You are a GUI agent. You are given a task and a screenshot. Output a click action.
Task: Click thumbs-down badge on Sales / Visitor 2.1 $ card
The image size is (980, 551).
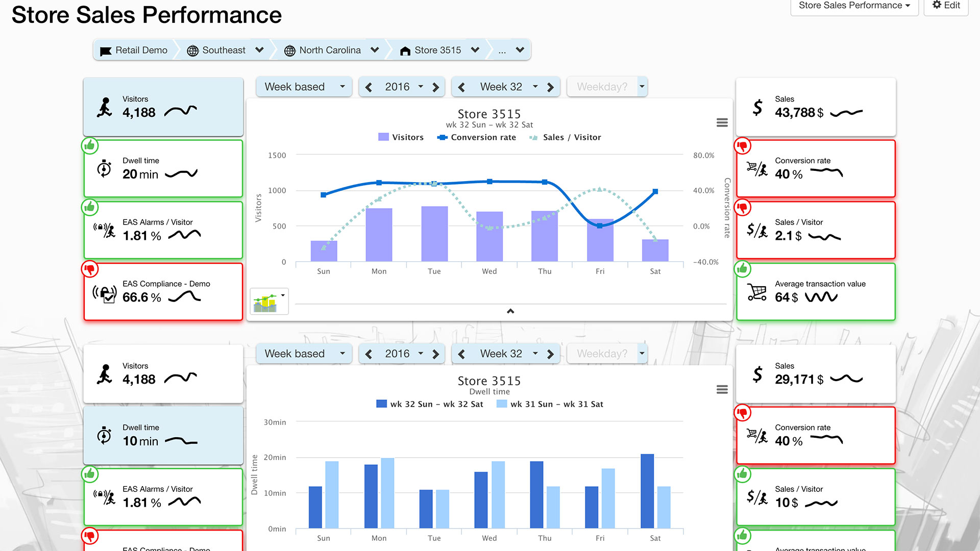coord(742,207)
